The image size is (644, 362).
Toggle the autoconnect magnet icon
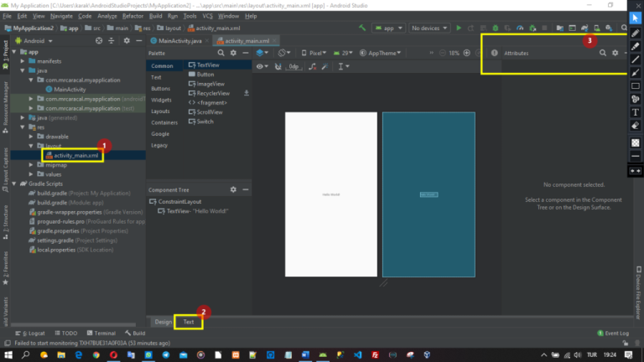click(x=279, y=65)
